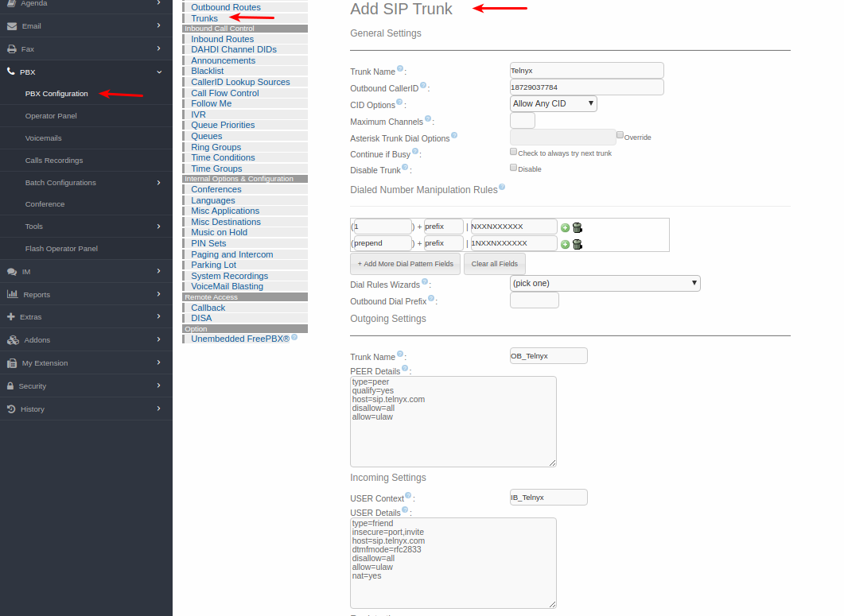Open help tooltip for General Trunk Name

pyautogui.click(x=400, y=69)
